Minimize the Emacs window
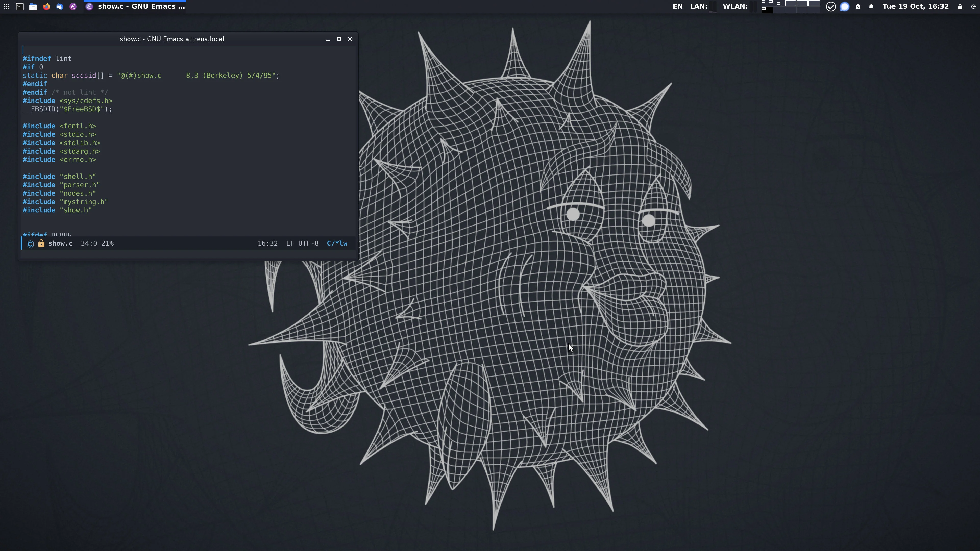Screen dimensions: 980x551 [x=328, y=39]
